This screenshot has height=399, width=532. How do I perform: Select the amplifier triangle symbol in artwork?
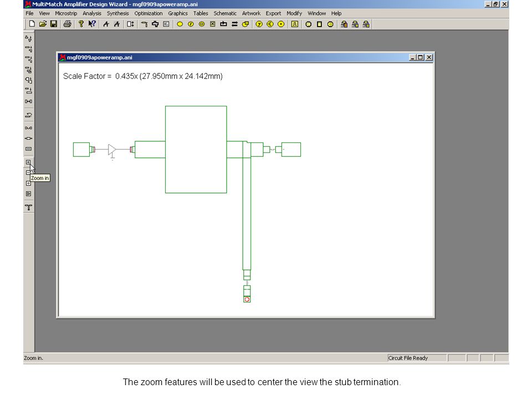click(112, 150)
